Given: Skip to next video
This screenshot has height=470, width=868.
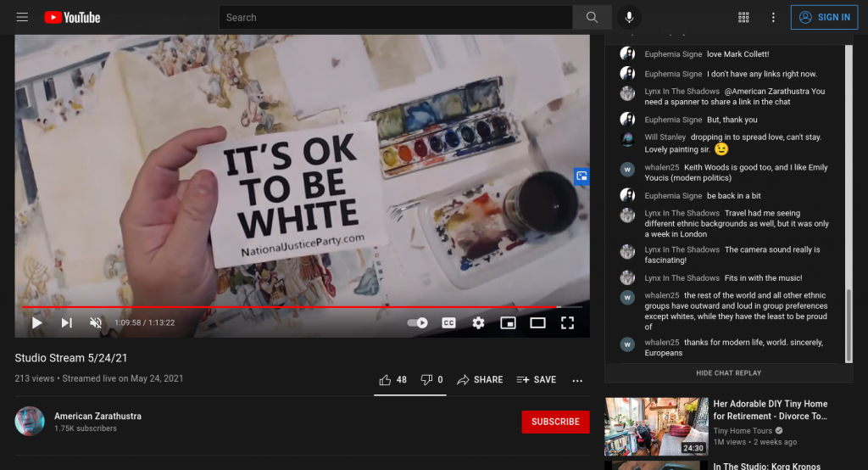Looking at the screenshot, I should tap(66, 322).
